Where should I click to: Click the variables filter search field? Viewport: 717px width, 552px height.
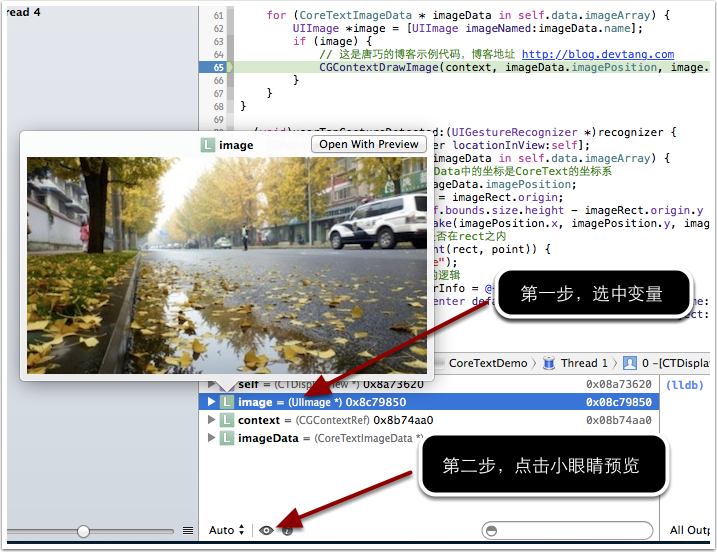pyautogui.click(x=567, y=530)
